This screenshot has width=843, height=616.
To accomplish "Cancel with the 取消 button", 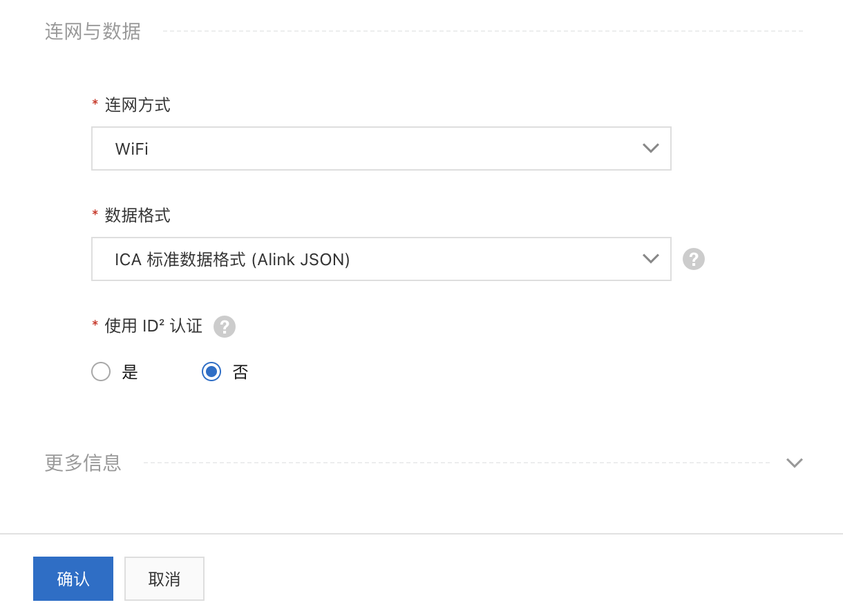I will click(164, 579).
